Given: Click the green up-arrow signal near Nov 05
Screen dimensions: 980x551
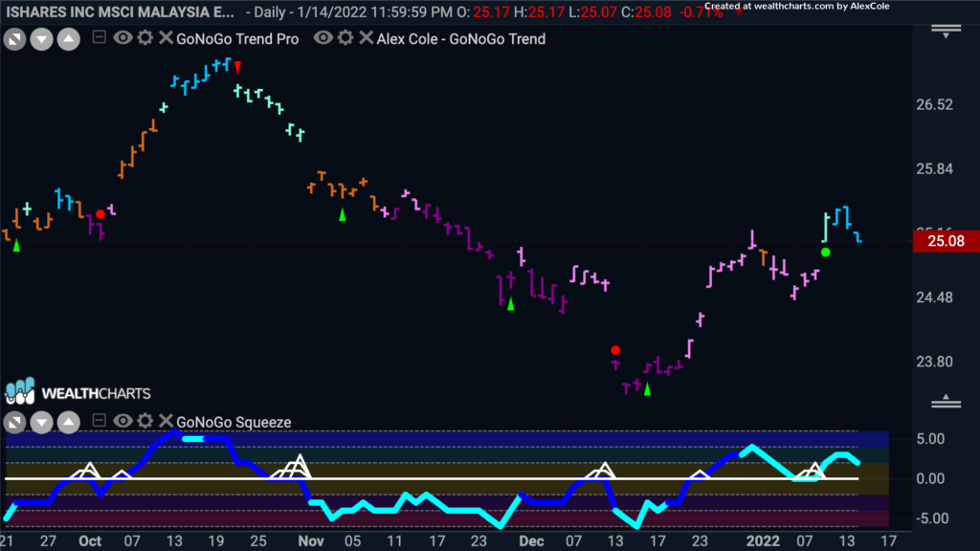Looking at the screenshot, I should click(342, 214).
